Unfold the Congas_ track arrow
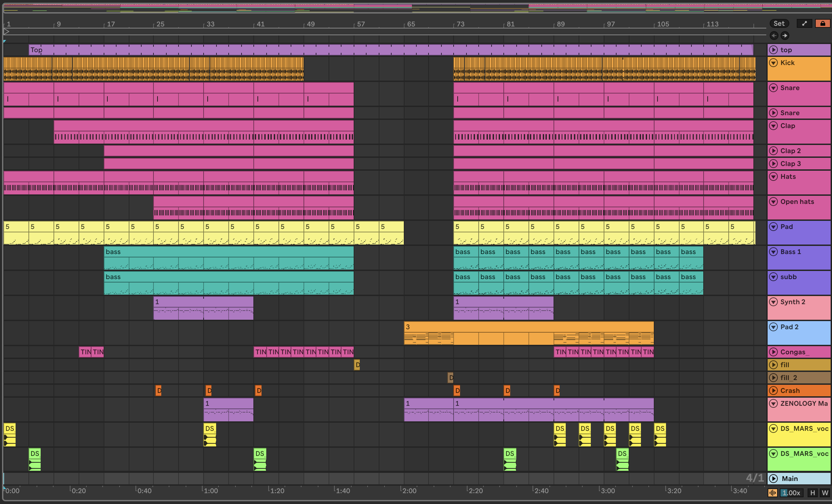The image size is (832, 504). pos(773,352)
